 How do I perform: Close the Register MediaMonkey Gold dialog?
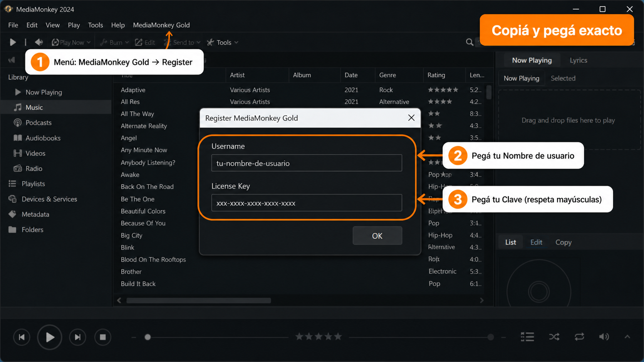[411, 118]
